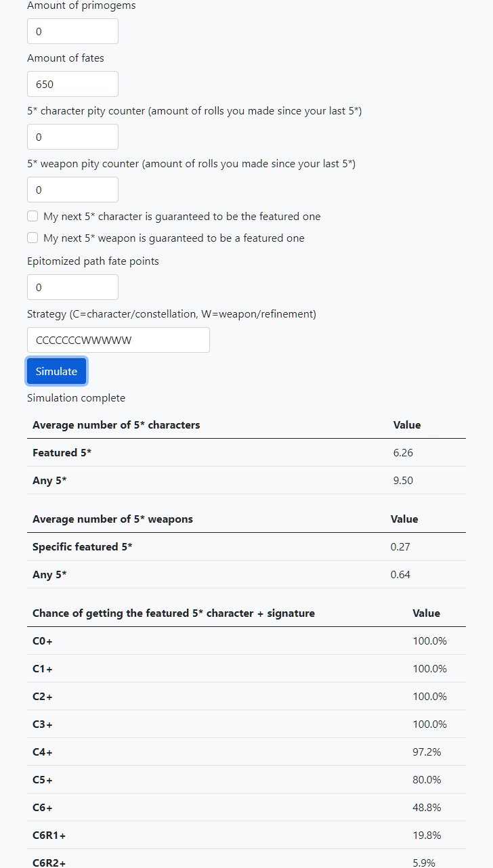Click the 48.8% value cell
This screenshot has width=493, height=868.
(427, 807)
